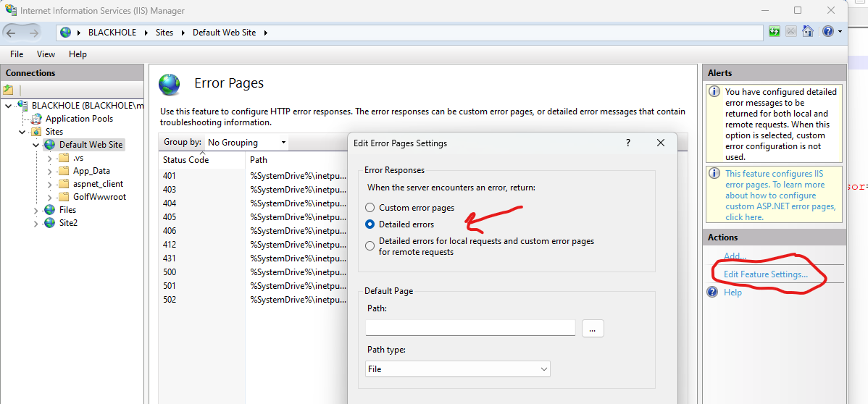Open the Path type dropdown
Viewport: 868px width, 404px height.
tap(458, 369)
